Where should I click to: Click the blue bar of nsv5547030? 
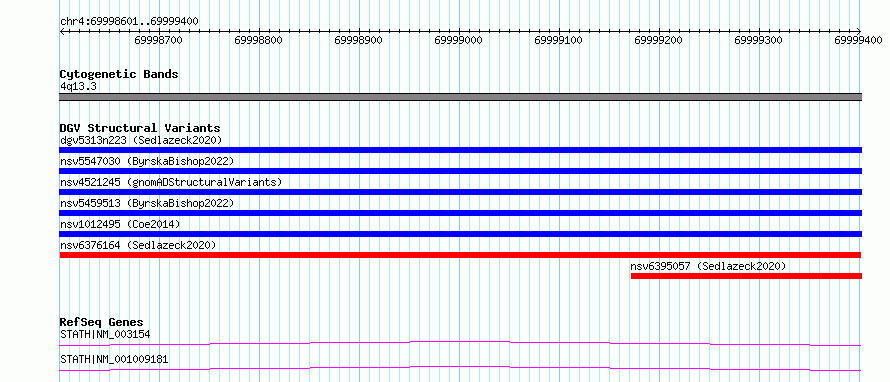point(460,171)
